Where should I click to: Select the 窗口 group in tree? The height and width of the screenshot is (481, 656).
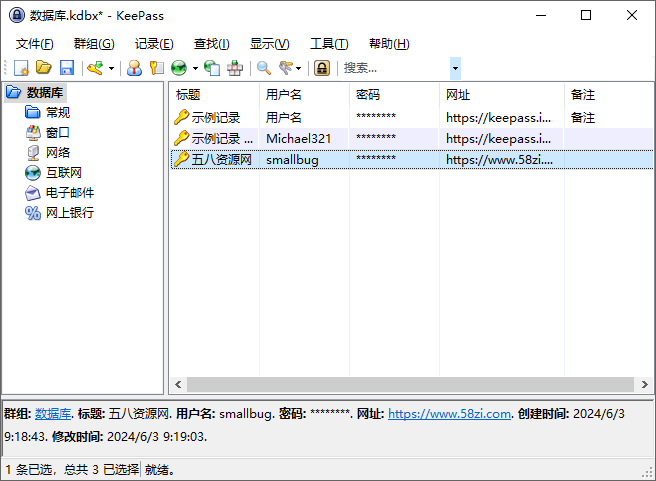point(58,133)
